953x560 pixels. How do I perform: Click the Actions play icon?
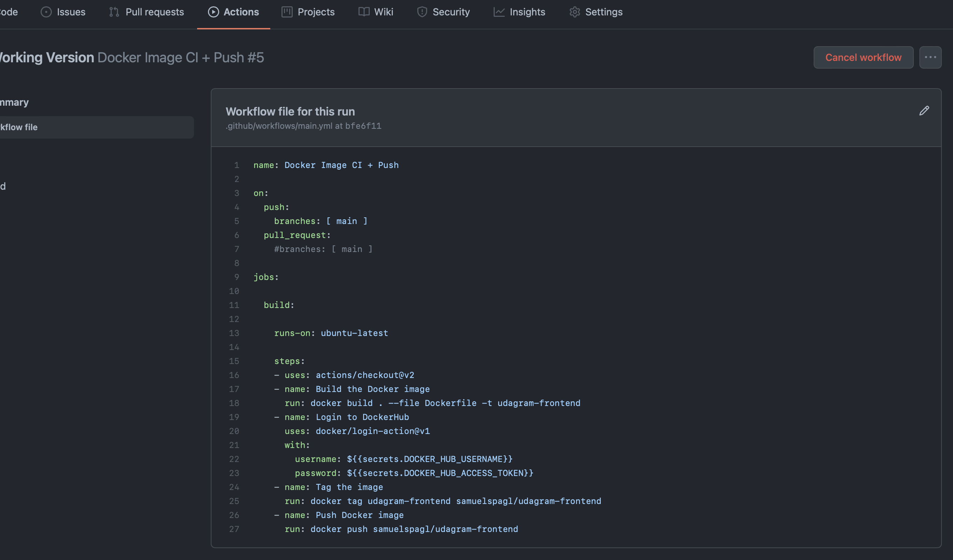(213, 12)
